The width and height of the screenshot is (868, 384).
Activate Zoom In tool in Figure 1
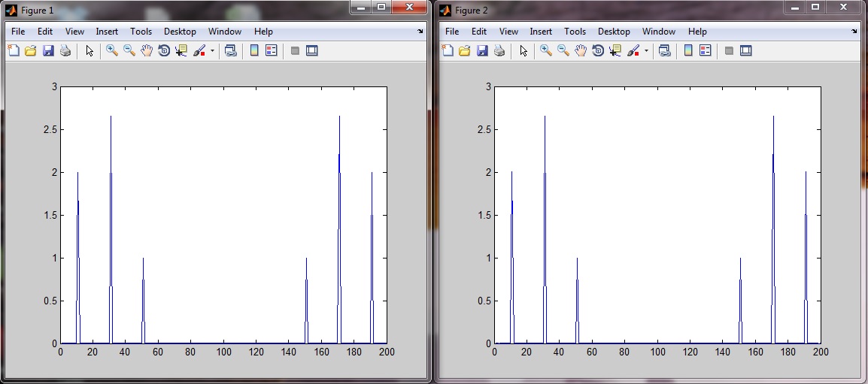(112, 51)
